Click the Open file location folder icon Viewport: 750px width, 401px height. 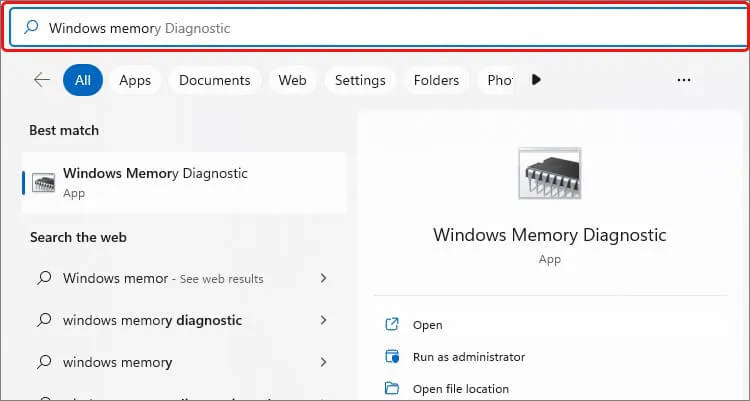tap(392, 388)
